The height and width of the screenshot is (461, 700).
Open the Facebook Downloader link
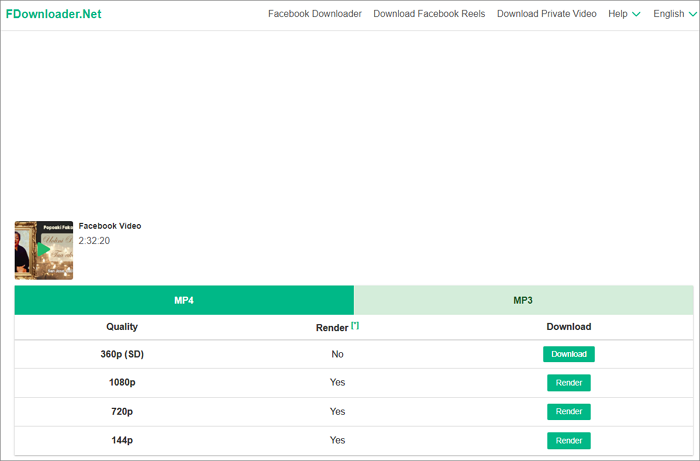(x=315, y=14)
